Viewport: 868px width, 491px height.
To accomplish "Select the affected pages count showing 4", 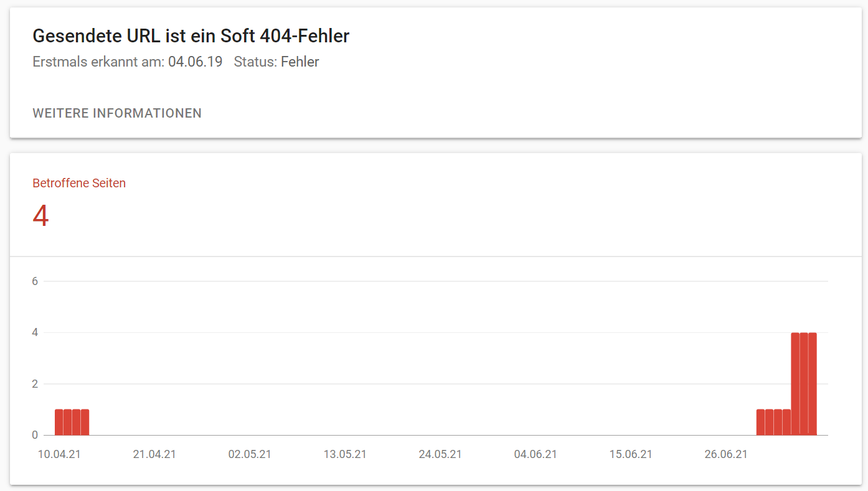I will pos(40,217).
